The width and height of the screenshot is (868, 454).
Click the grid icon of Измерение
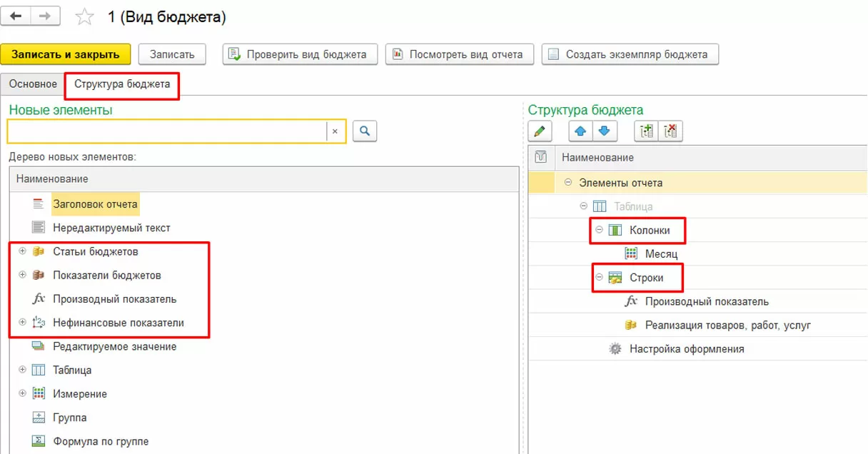(39, 393)
